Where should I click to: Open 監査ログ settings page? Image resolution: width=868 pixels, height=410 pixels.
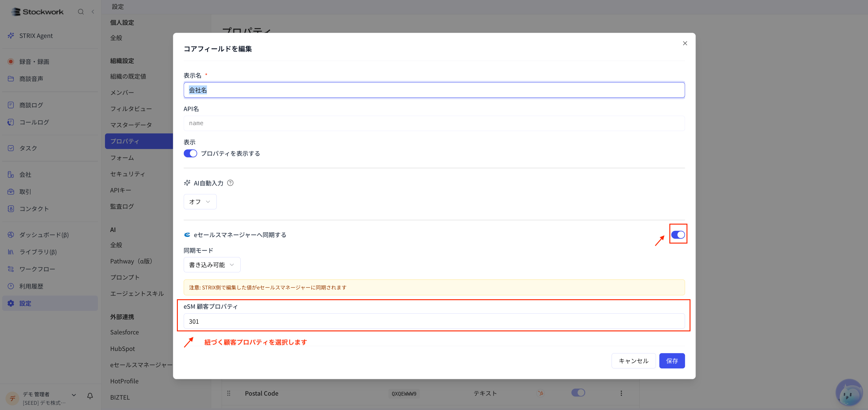[122, 206]
